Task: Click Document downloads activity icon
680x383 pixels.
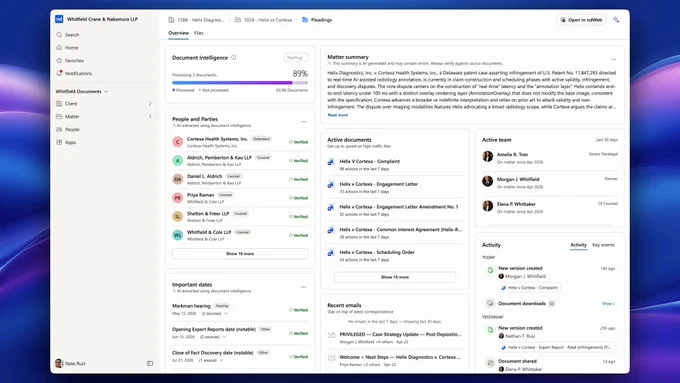Action: pos(490,303)
